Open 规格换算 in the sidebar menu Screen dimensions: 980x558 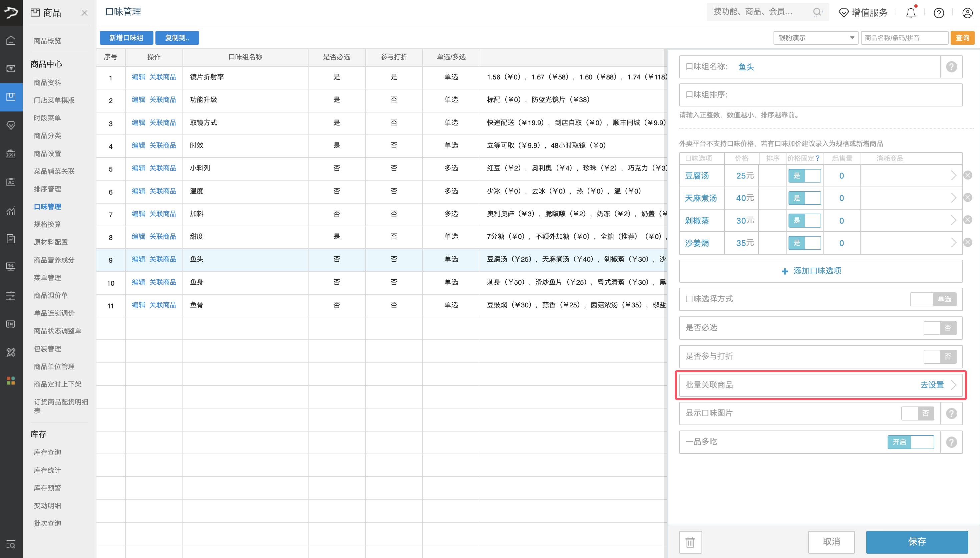[x=47, y=224]
